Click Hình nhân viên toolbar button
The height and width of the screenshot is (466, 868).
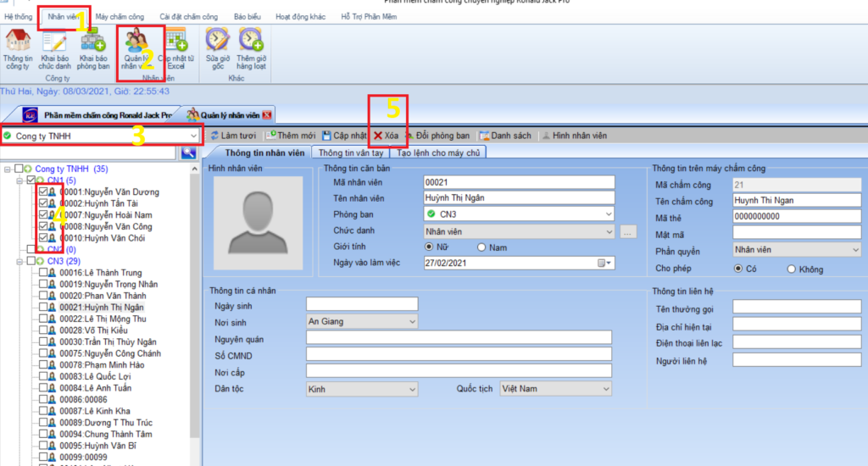[x=574, y=136]
